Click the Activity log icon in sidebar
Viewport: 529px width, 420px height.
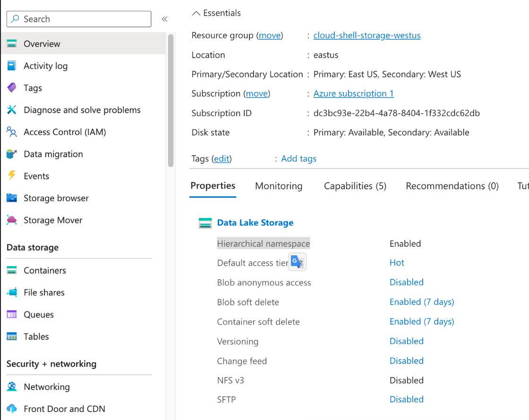pyautogui.click(x=12, y=66)
